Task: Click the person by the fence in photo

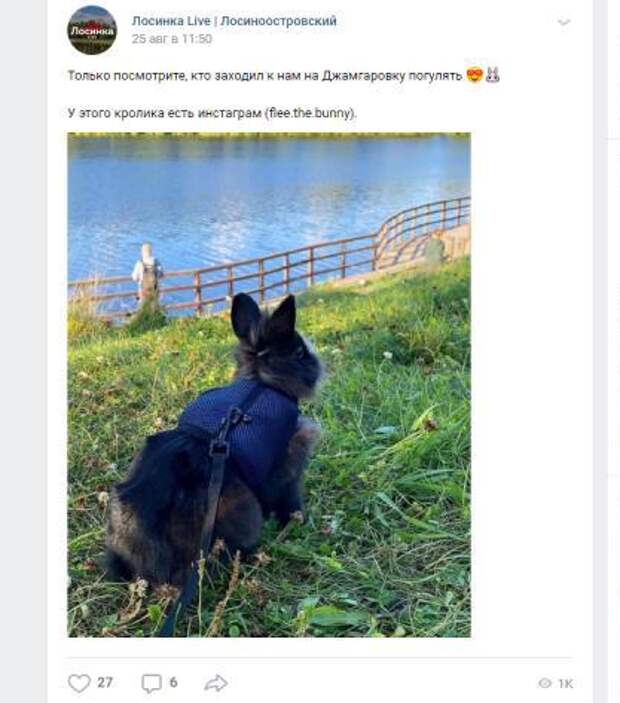Action: click(147, 273)
